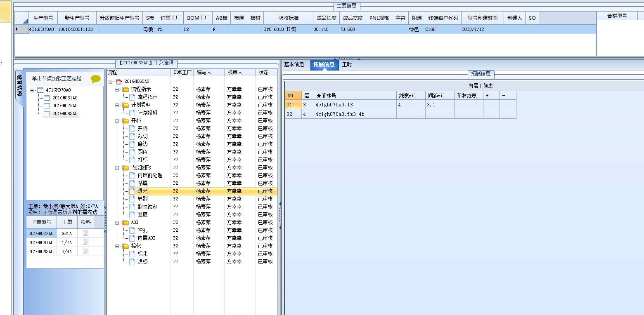Image resolution: width=644 pixels, height=315 pixels.
Task: Click the 开料 folder icon
Action: (125, 120)
